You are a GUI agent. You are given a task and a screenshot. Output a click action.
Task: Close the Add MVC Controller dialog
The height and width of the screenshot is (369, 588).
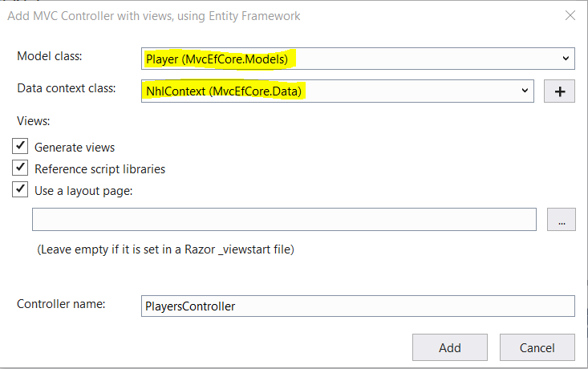tap(570, 15)
